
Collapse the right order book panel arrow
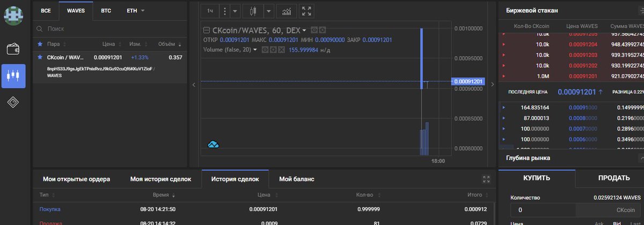coord(492,84)
